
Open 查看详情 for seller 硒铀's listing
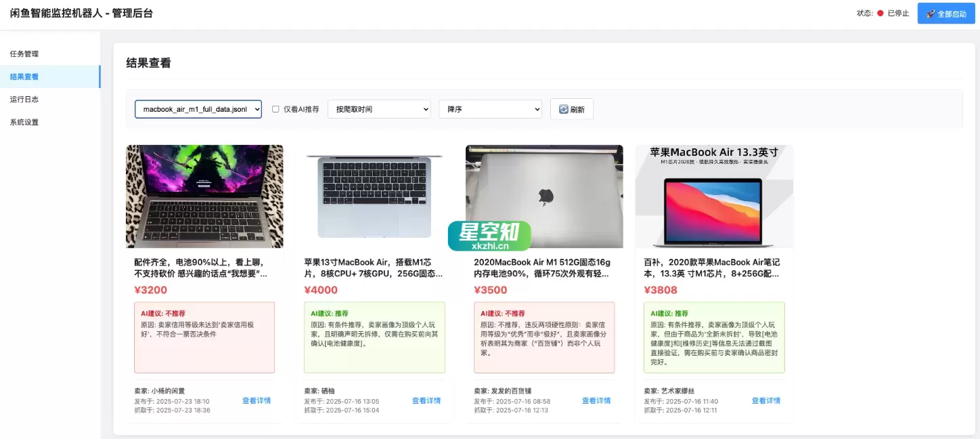click(426, 400)
